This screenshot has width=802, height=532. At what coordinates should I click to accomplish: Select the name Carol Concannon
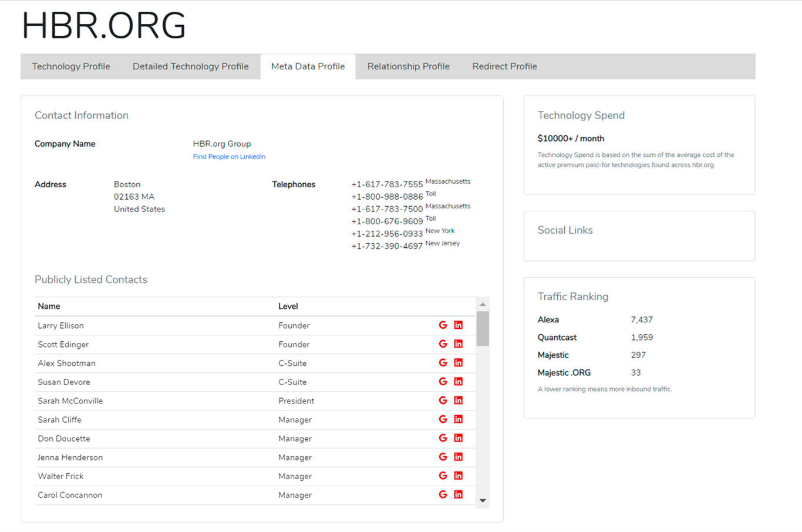[x=70, y=494]
